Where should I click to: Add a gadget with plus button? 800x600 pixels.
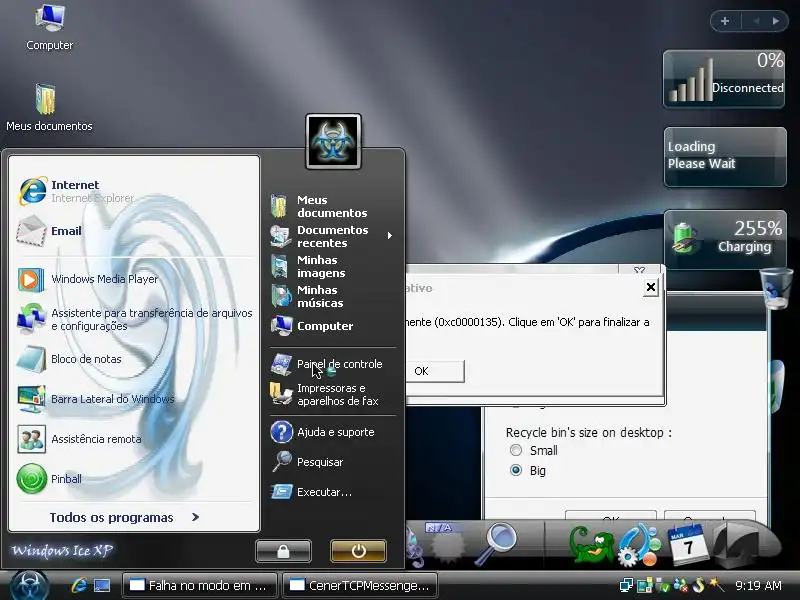[x=725, y=21]
